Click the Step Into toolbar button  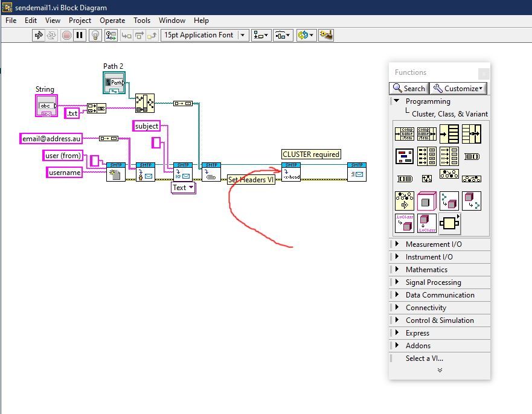coord(126,35)
